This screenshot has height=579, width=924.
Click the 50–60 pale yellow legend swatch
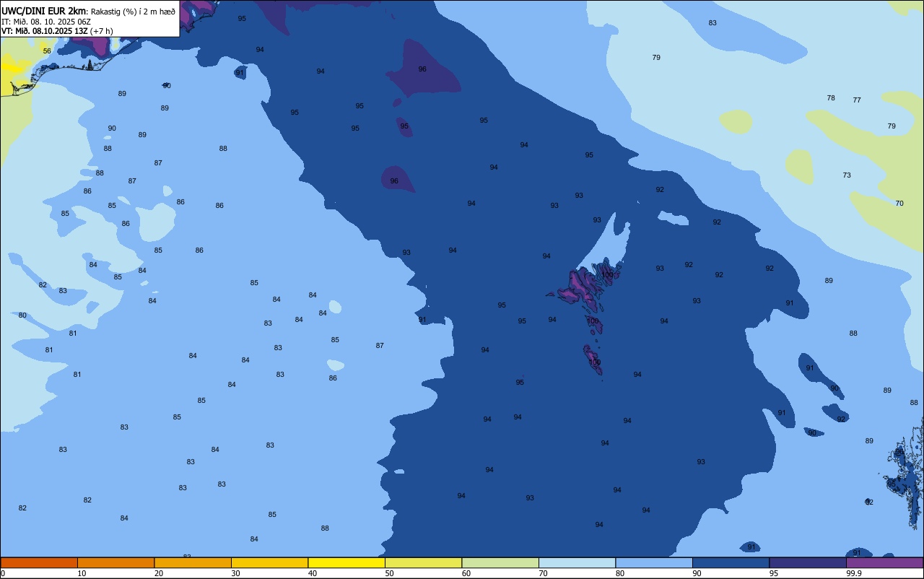pyautogui.click(x=423, y=562)
